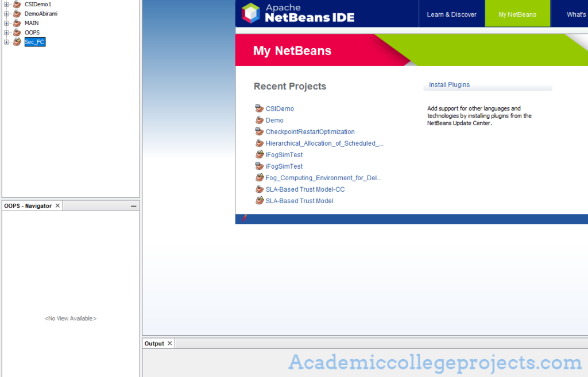The width and height of the screenshot is (588, 377).
Task: Click the DemoAbirami project icon
Action: (x=17, y=14)
